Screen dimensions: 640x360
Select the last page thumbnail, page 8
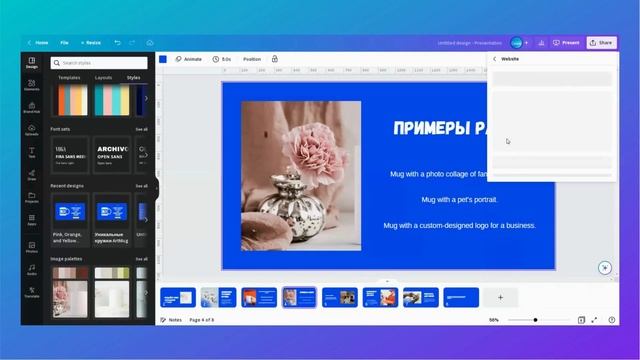[461, 297]
